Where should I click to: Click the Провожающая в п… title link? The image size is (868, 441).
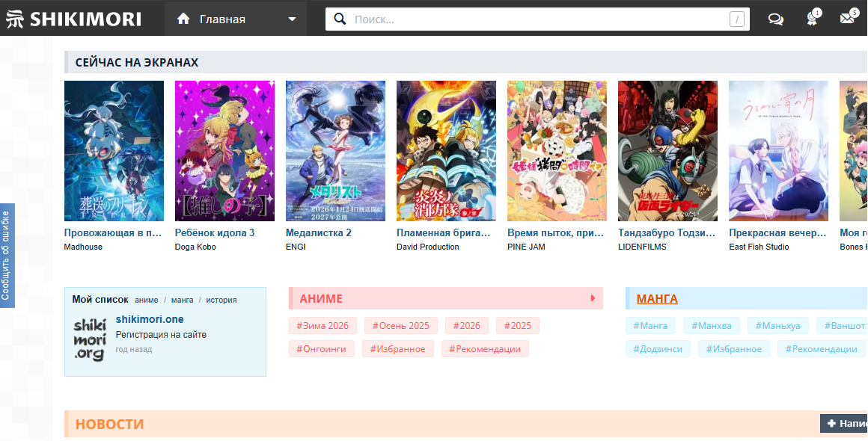tap(113, 232)
